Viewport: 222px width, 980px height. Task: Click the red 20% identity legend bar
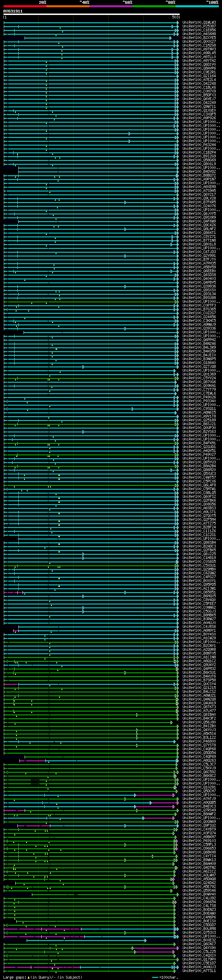[25, 6]
